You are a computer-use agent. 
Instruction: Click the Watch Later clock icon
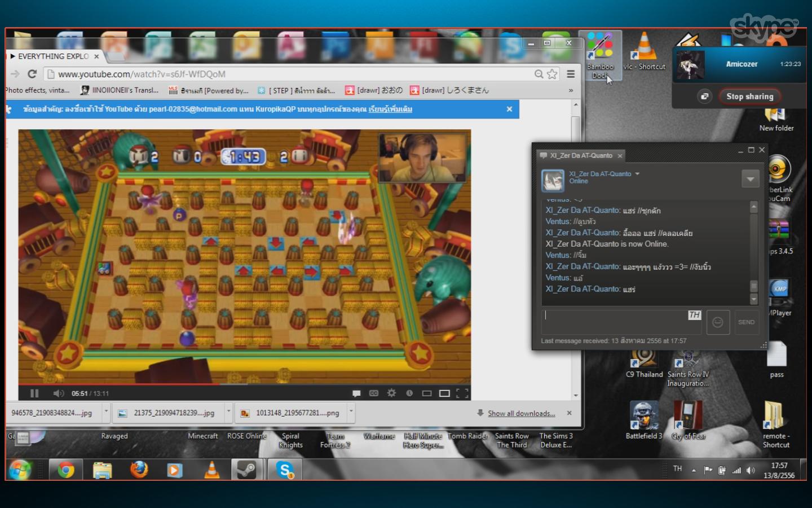409,393
